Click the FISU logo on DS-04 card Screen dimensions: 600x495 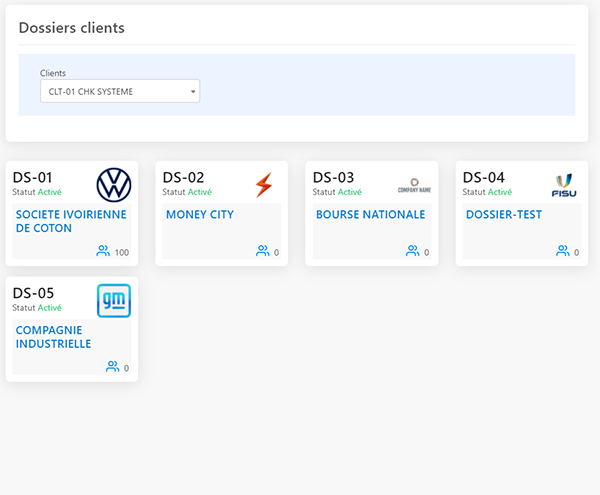[564, 186]
